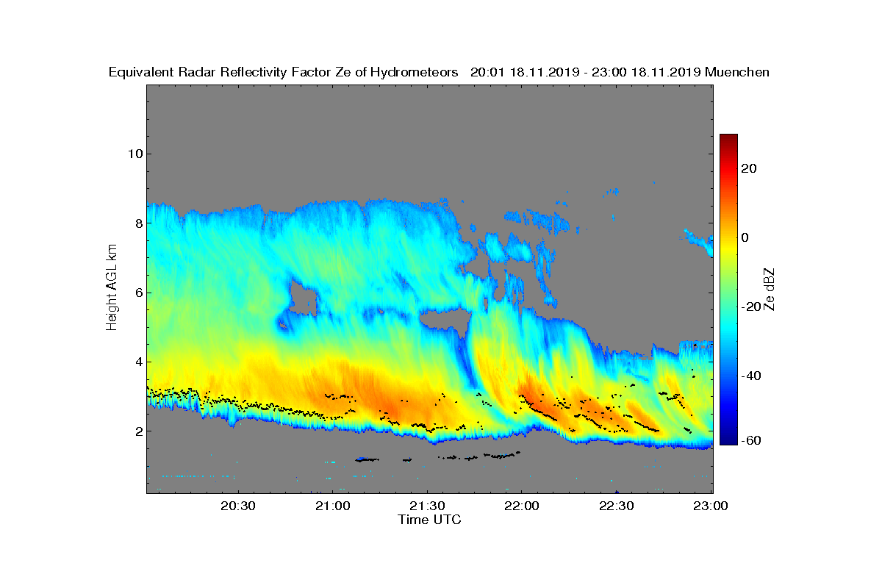The height and width of the screenshot is (588, 882).
Task: Click the colorbar value '20'
Action: (750, 168)
